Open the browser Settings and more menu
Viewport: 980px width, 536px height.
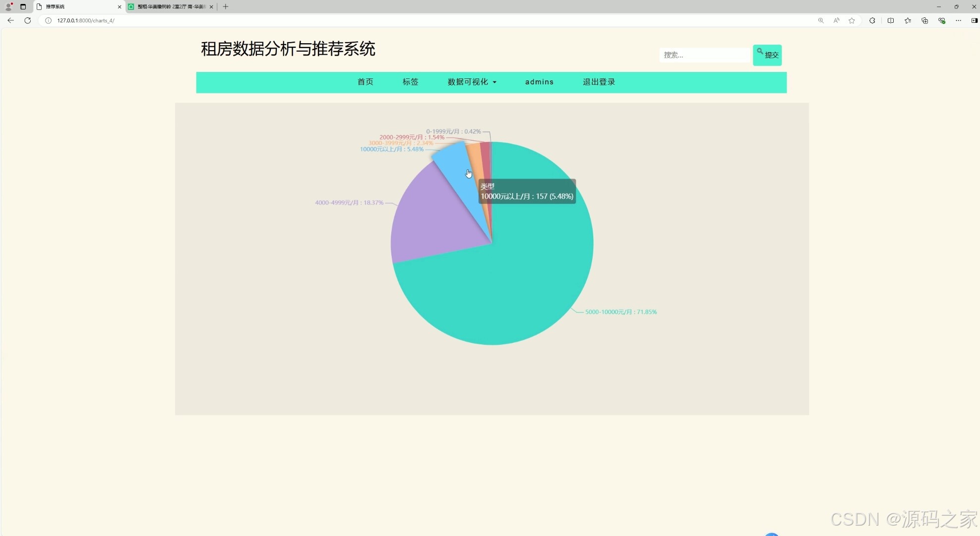click(x=958, y=20)
